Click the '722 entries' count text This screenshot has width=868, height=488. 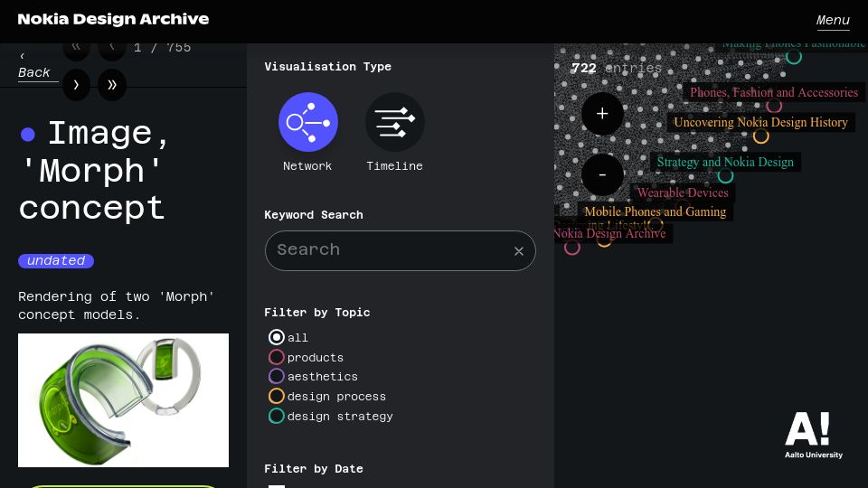point(616,68)
